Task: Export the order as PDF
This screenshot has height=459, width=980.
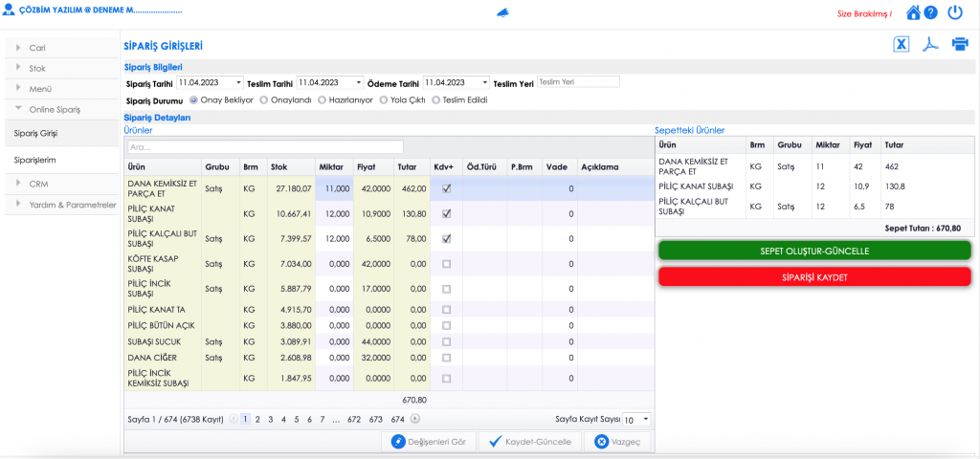Action: click(929, 45)
